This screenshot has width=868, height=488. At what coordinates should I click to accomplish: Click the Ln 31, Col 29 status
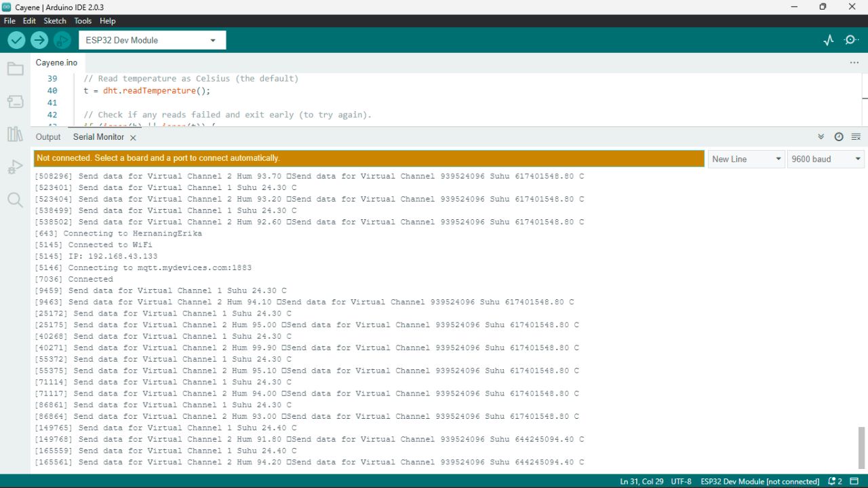coord(642,481)
